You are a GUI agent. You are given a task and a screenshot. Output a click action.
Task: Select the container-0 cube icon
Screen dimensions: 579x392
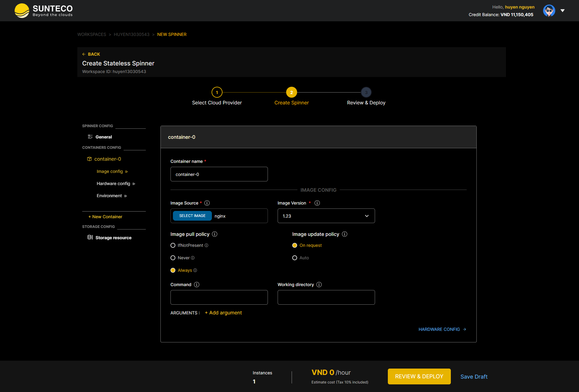pos(89,159)
